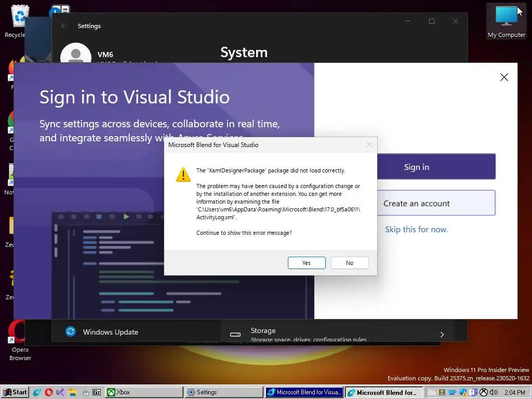Close the Microsoft Blend error dialog
Viewport: 532px width, 399px height.
click(369, 145)
